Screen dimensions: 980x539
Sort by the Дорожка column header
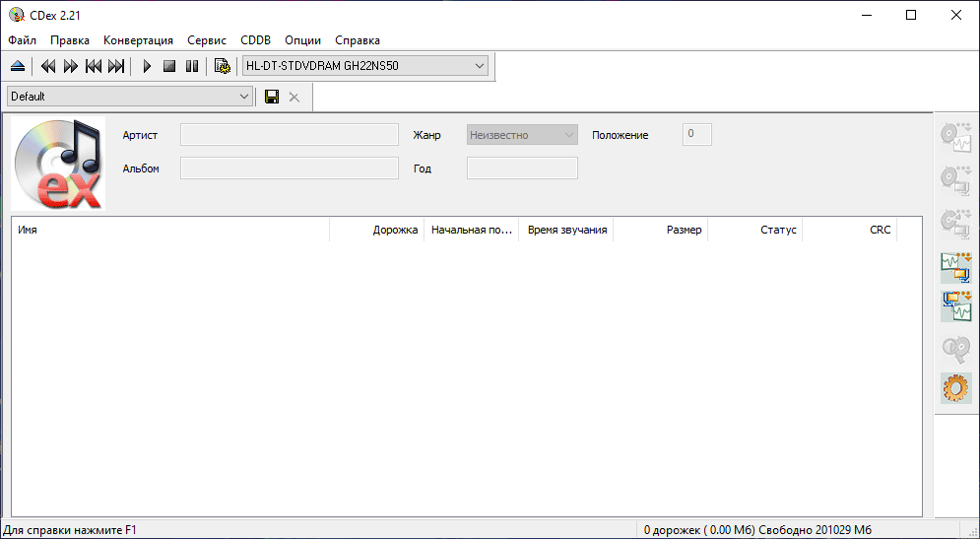tap(377, 231)
